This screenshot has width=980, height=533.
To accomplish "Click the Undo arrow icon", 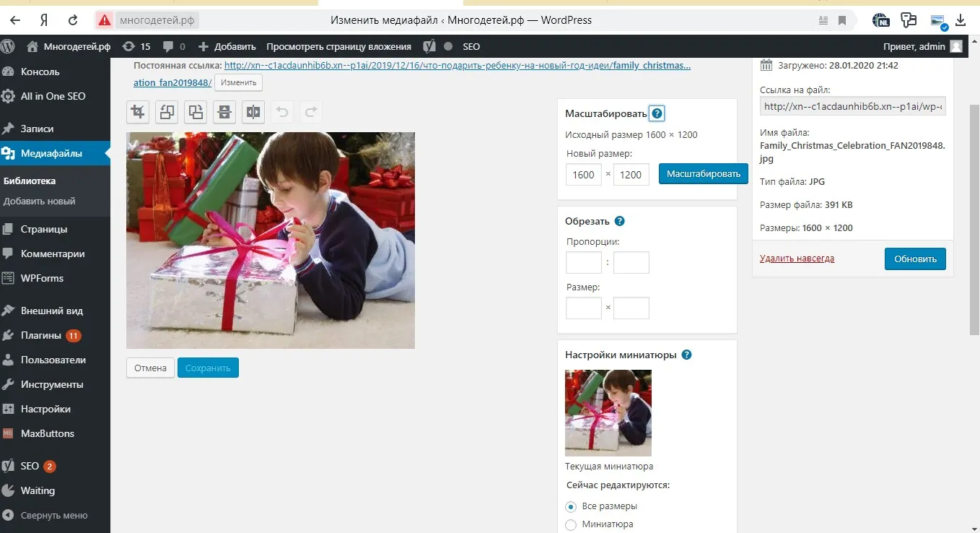I will (x=282, y=112).
